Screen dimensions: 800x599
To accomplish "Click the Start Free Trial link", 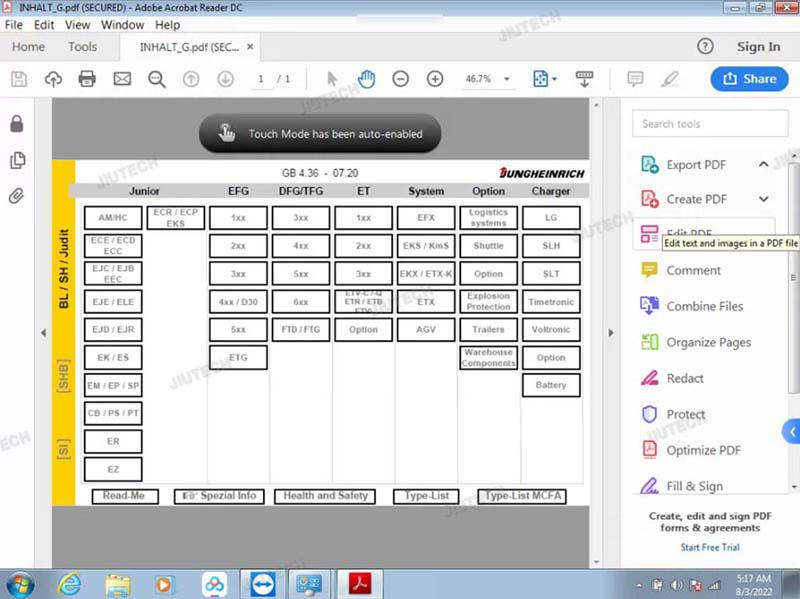I will tap(709, 547).
